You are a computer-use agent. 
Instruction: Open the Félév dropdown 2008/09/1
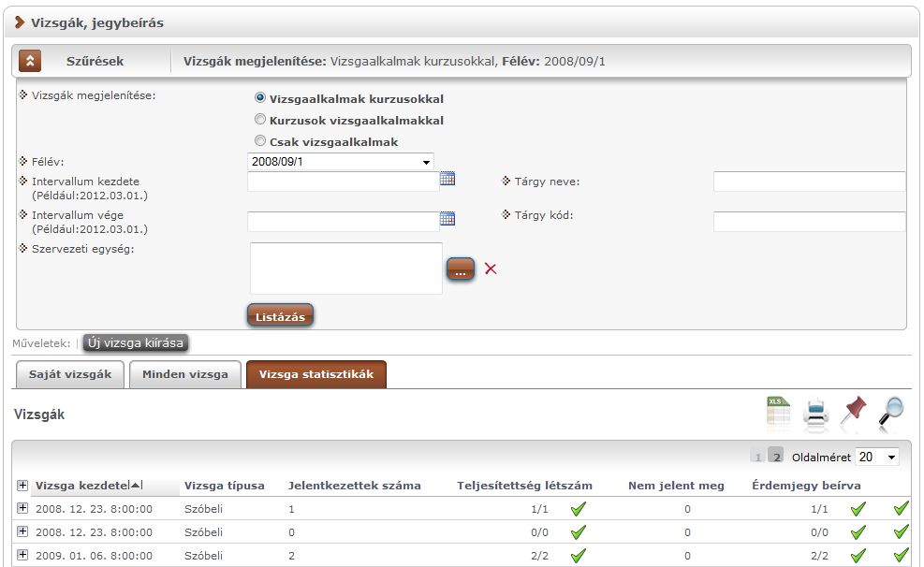pos(341,161)
